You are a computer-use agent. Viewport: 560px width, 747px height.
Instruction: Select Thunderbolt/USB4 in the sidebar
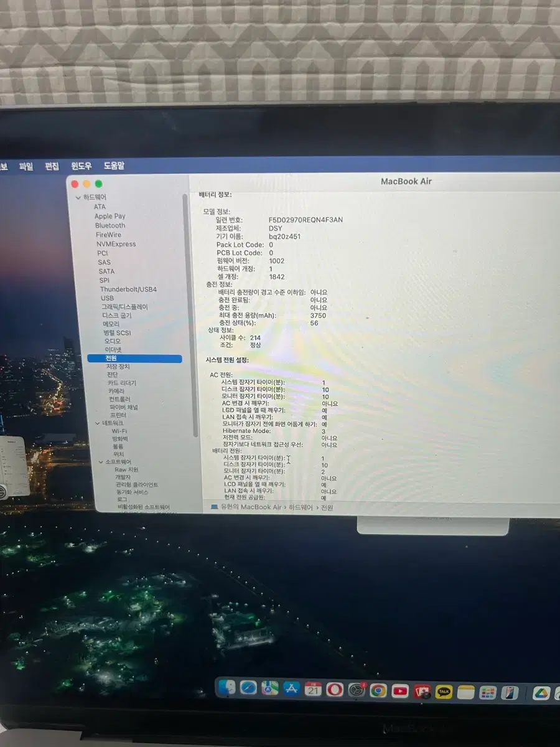pos(128,289)
